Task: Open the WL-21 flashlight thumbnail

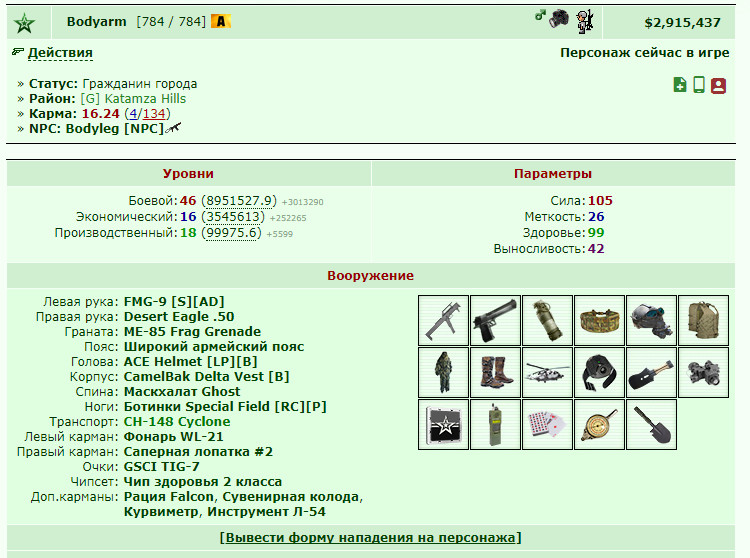Action: pos(599,372)
